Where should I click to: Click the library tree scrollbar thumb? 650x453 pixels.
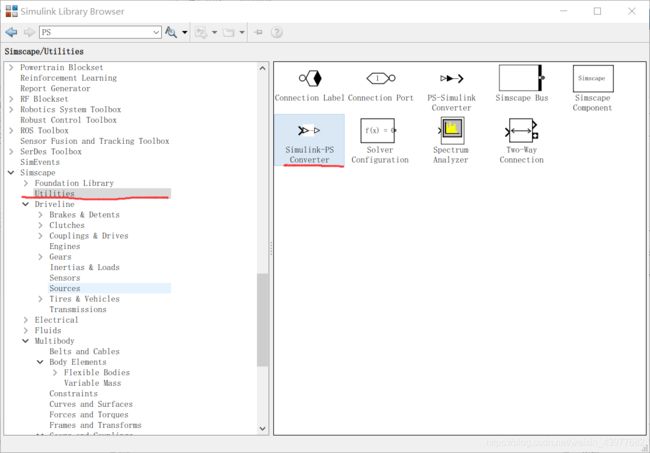point(262,320)
